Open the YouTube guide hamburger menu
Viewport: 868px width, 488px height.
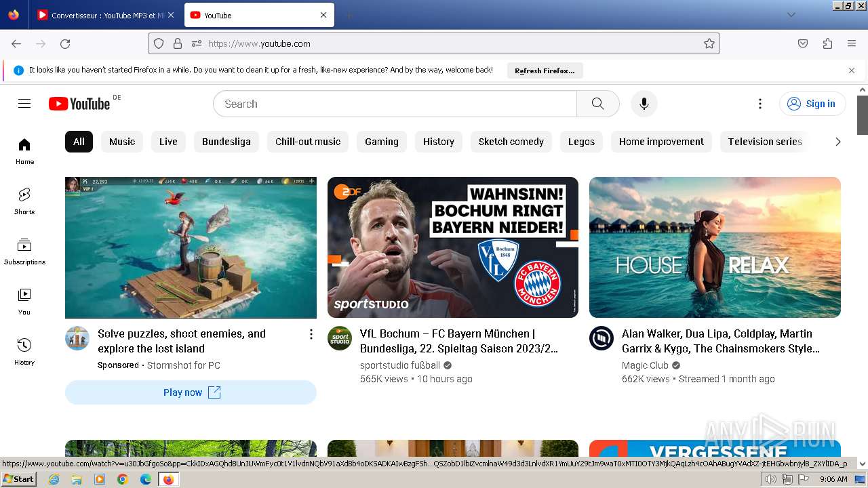24,104
